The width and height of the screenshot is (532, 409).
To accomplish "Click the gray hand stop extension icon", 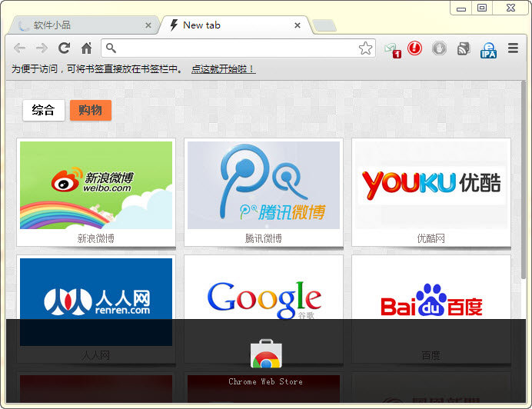I will point(440,48).
